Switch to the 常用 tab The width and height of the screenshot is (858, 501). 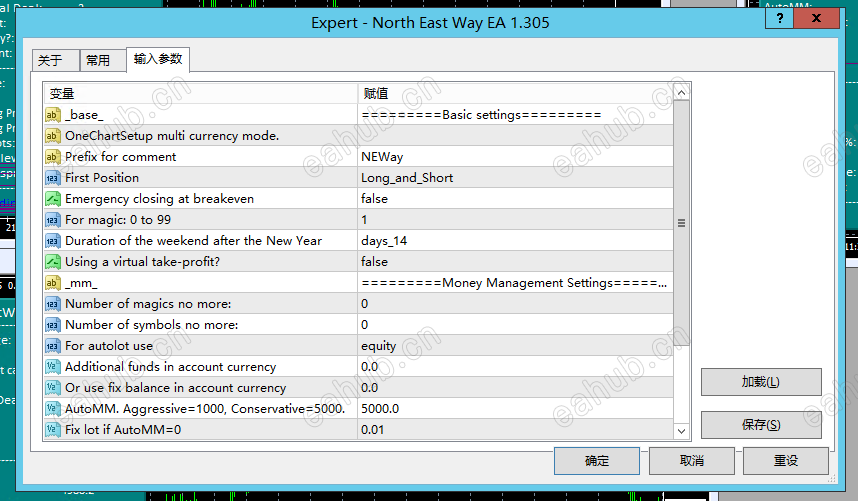click(x=103, y=60)
